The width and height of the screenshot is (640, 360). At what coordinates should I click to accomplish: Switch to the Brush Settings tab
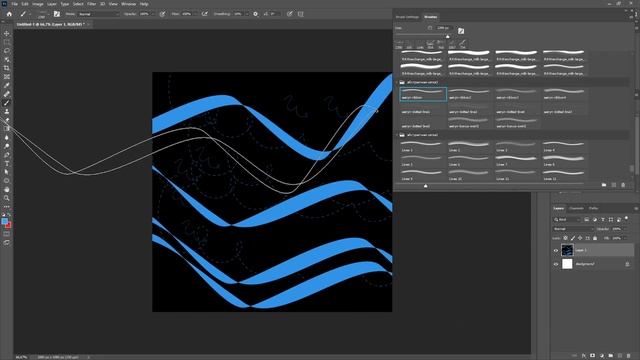407,17
